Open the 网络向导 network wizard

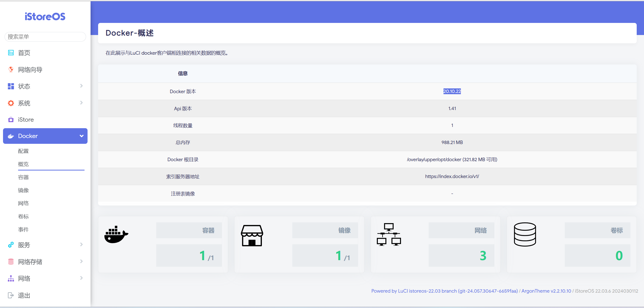pos(30,70)
